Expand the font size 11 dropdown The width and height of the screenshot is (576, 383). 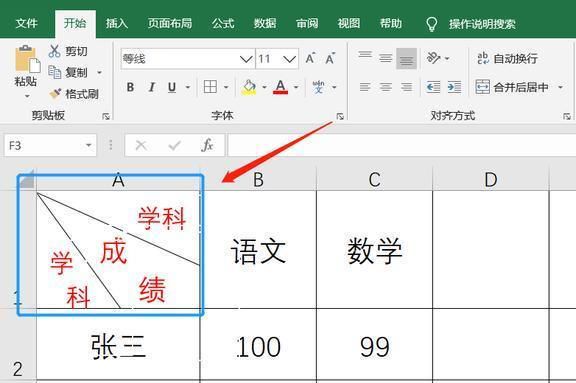(289, 59)
